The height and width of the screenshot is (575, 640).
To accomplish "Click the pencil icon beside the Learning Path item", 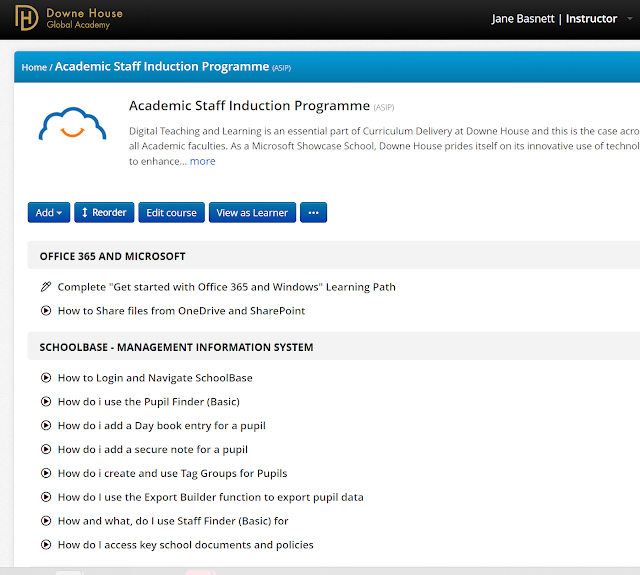I will tap(46, 287).
